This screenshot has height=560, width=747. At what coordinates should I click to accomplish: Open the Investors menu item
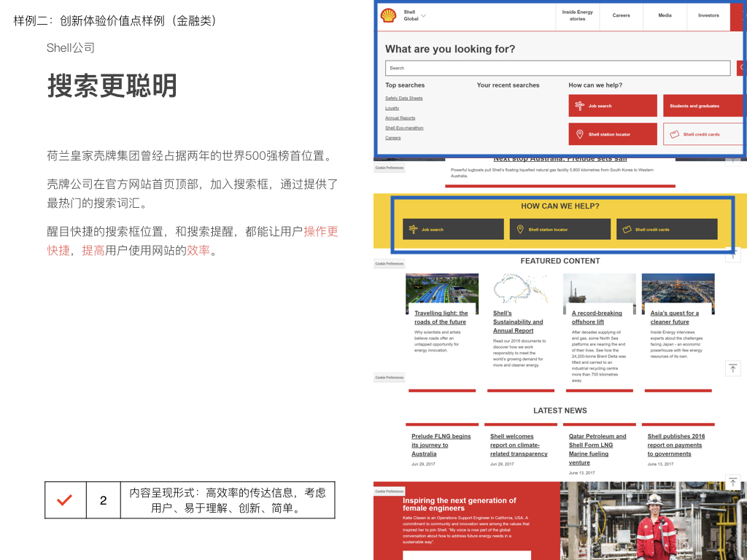coord(708,15)
